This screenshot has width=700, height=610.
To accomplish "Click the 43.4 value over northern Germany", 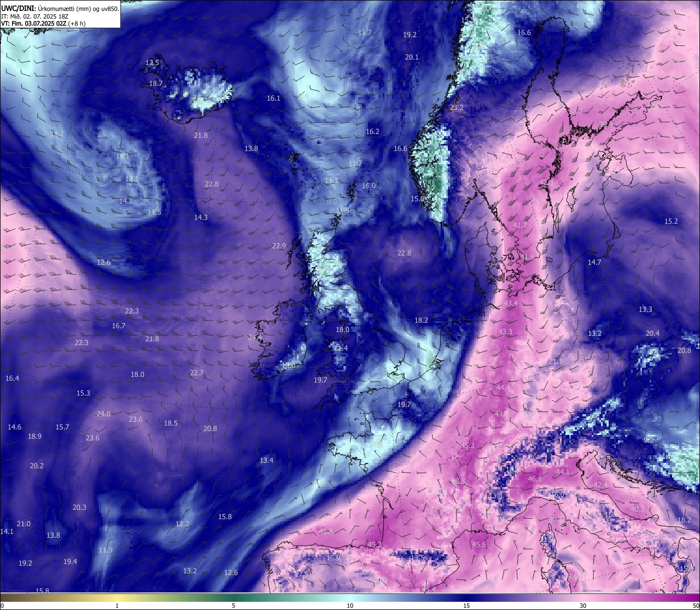I will [511, 304].
